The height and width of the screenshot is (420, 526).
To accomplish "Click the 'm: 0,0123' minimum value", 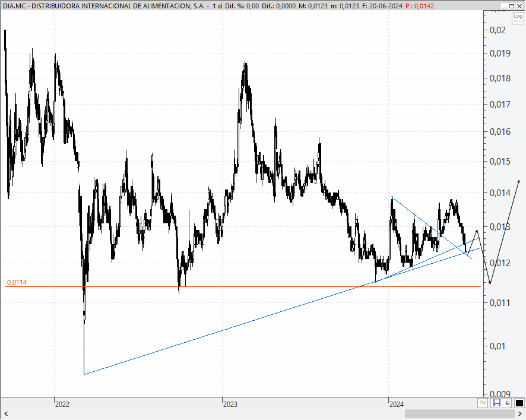I will (x=344, y=6).
